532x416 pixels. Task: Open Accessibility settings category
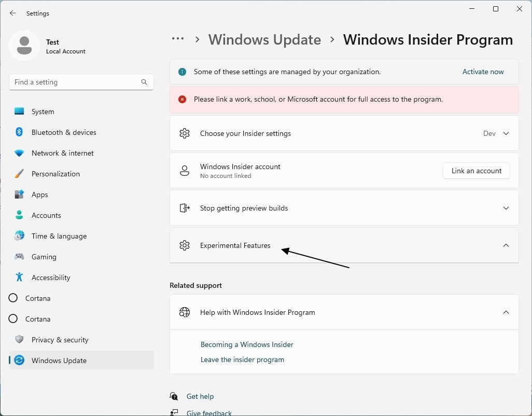coord(81,277)
